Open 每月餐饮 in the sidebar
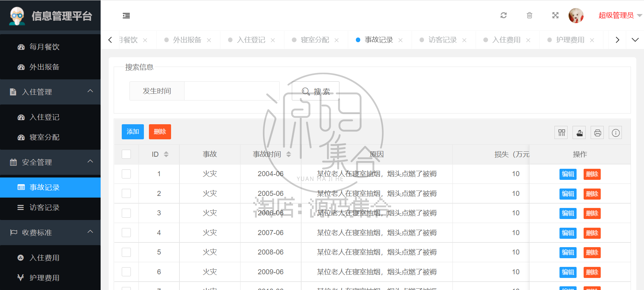 (50, 47)
